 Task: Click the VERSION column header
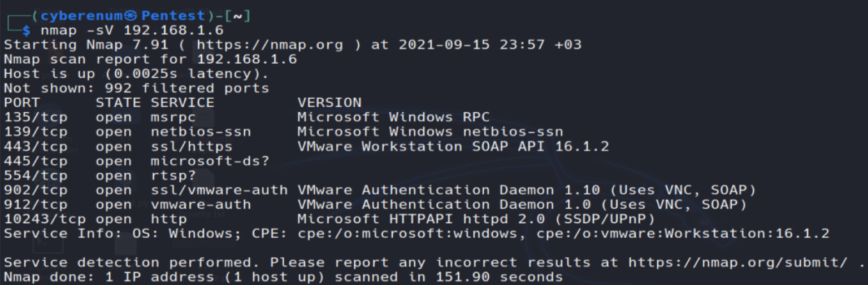pyautogui.click(x=329, y=103)
